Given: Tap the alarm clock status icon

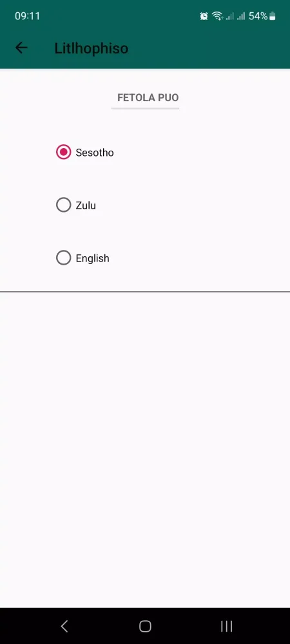Looking at the screenshot, I should 204,16.
